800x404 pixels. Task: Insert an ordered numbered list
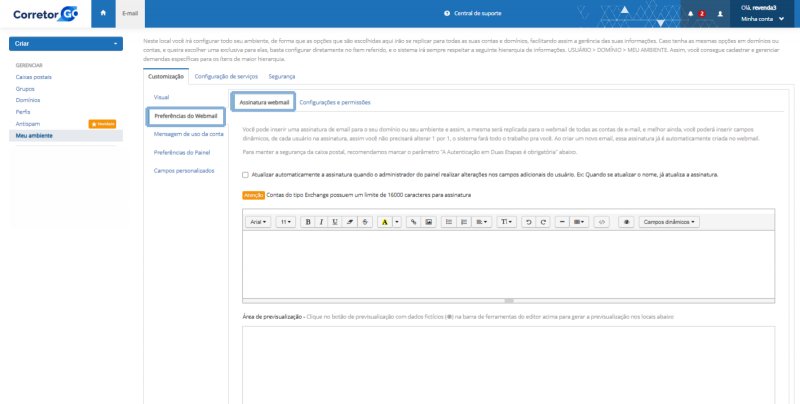click(464, 222)
